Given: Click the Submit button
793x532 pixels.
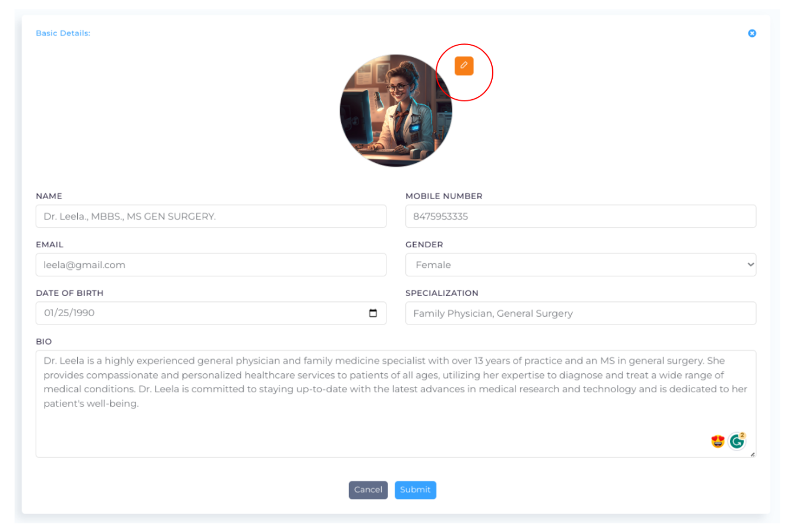Looking at the screenshot, I should point(416,490).
